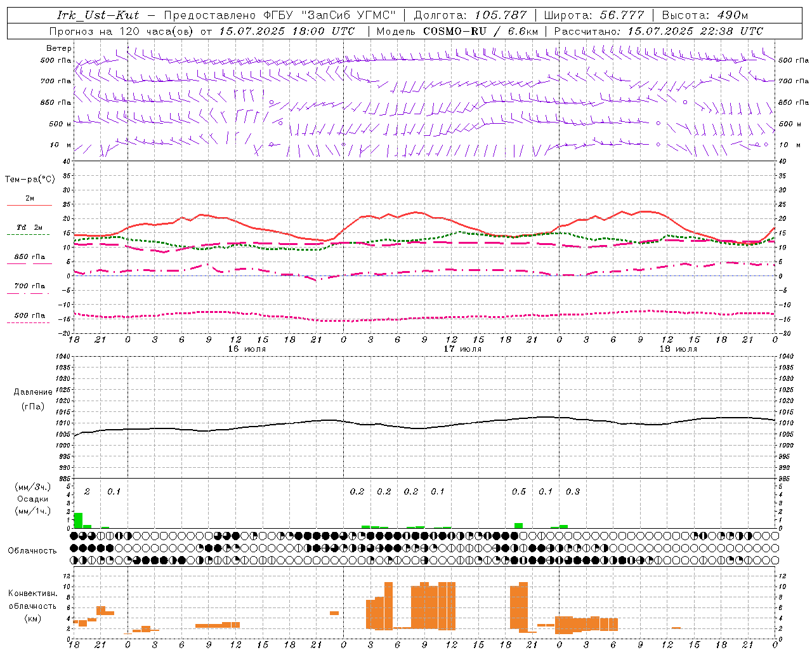Click the 'Высота: 490м' header entry
This screenshot has width=812, height=650.
point(705,15)
